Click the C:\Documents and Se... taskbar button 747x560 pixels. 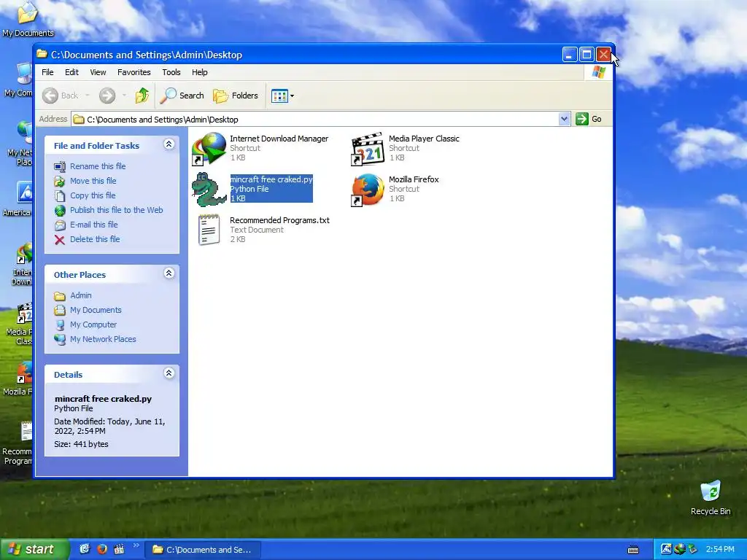203,550
